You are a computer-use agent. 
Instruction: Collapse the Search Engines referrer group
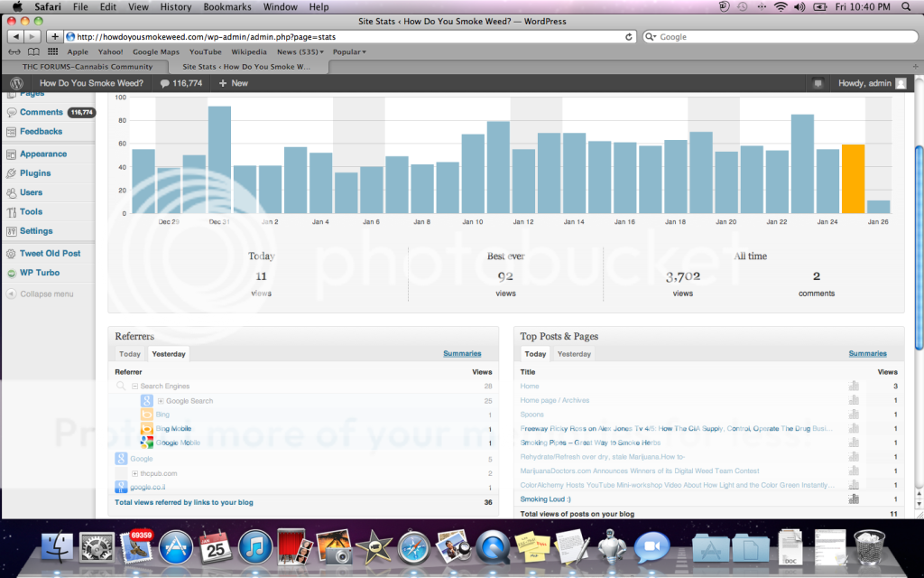click(x=135, y=387)
